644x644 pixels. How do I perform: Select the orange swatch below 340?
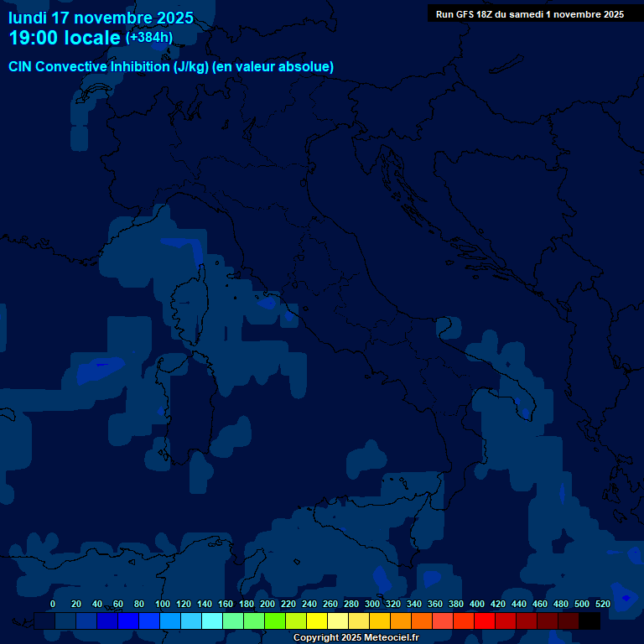(x=422, y=621)
